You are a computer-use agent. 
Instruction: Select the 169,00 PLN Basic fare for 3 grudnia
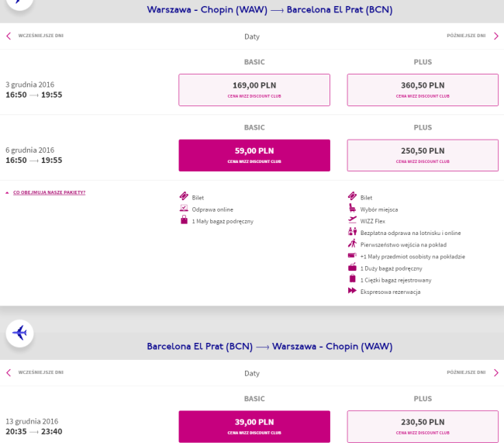tap(254, 90)
